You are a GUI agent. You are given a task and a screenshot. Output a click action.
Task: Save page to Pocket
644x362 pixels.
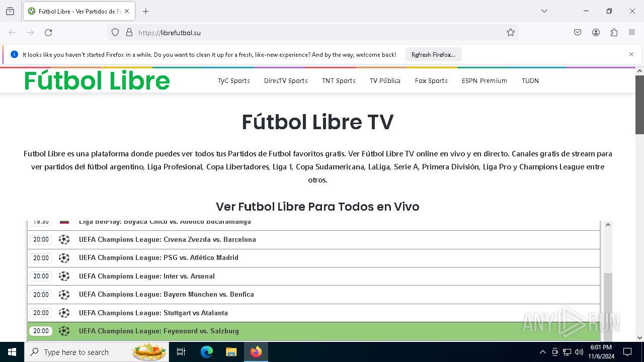[x=578, y=32]
